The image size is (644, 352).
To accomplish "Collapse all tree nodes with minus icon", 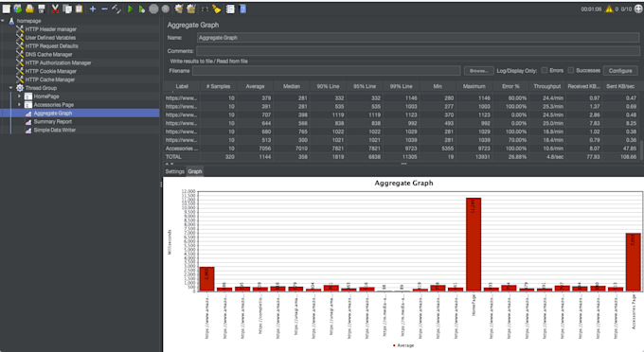I will tap(105, 9).
